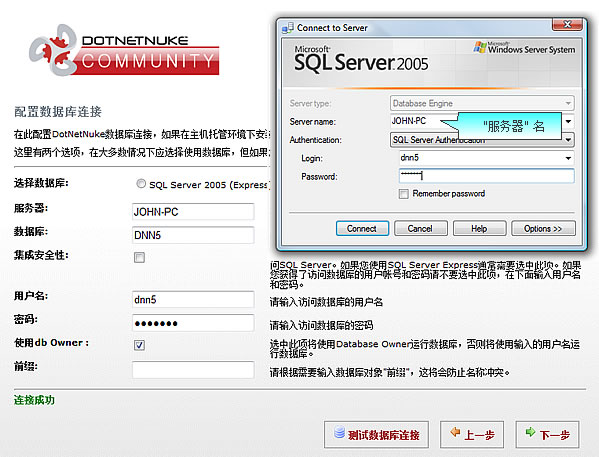Click the Connect button
Image resolution: width=599 pixels, height=457 pixels.
click(362, 228)
